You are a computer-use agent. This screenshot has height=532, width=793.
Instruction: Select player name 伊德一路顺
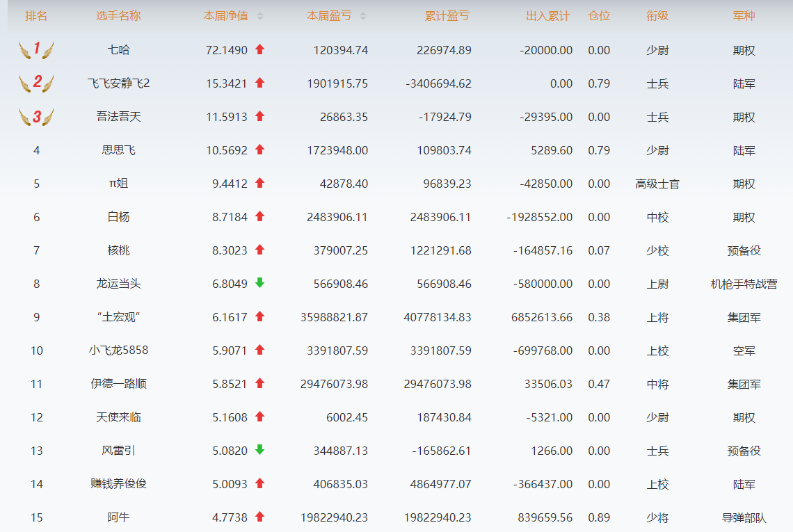coord(118,383)
